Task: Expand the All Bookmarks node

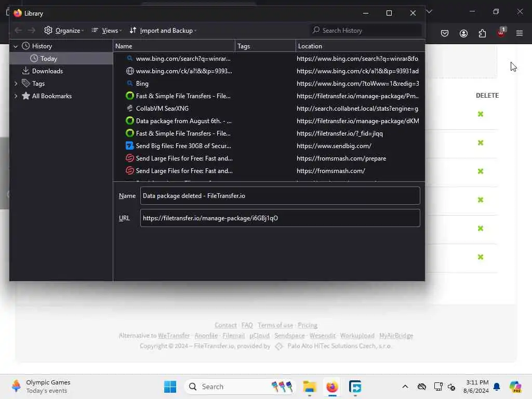Action: 16,96
